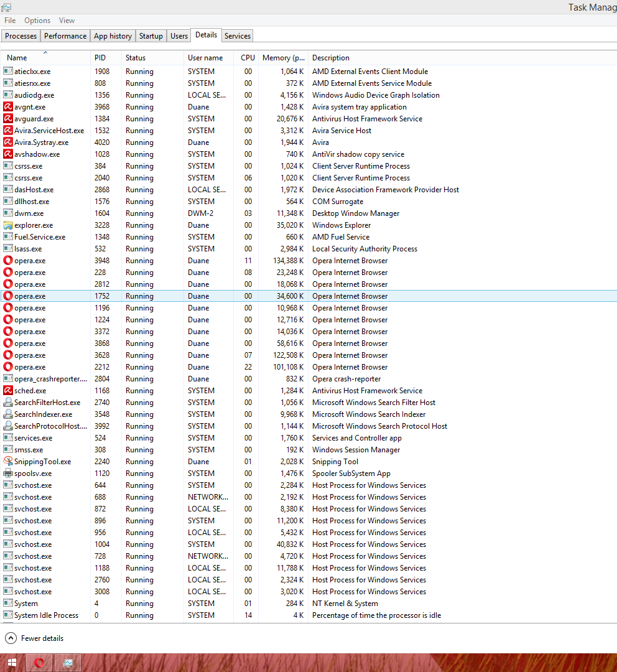
Task: Click the Opera taskbar icon
Action: [39, 663]
